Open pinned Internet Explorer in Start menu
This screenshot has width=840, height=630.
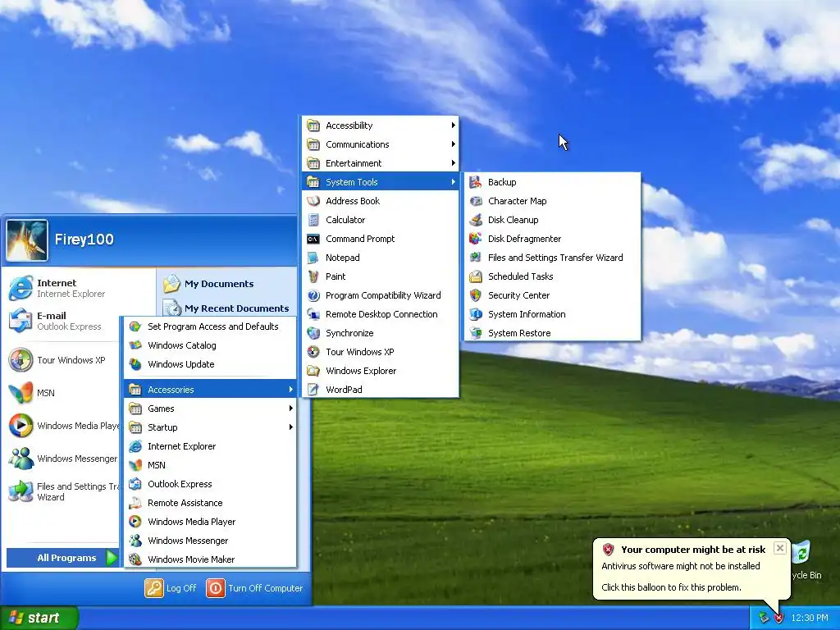[57, 288]
